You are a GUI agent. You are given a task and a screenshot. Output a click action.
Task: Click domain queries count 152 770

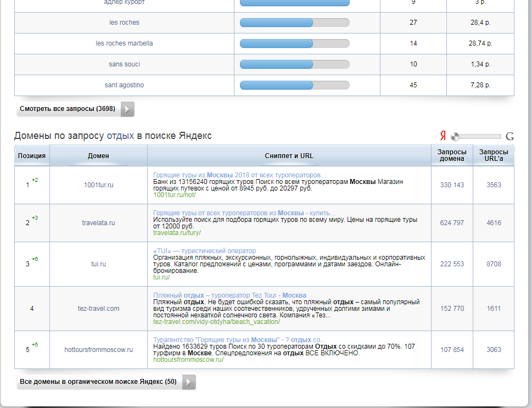click(x=452, y=309)
